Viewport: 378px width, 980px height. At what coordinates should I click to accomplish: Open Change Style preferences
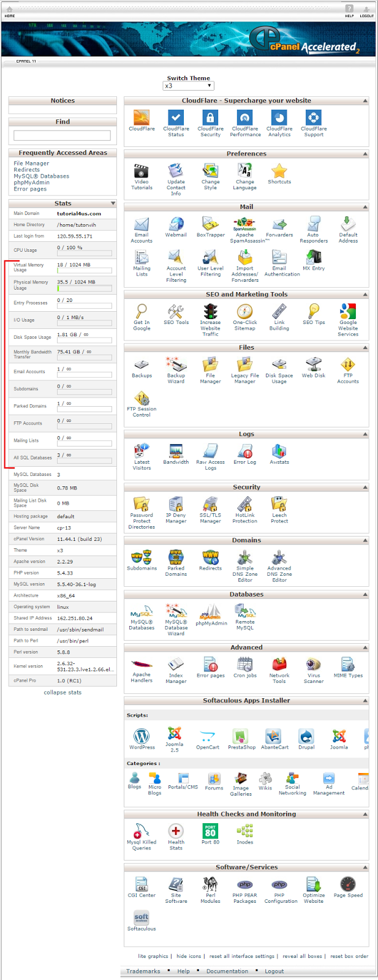click(210, 176)
